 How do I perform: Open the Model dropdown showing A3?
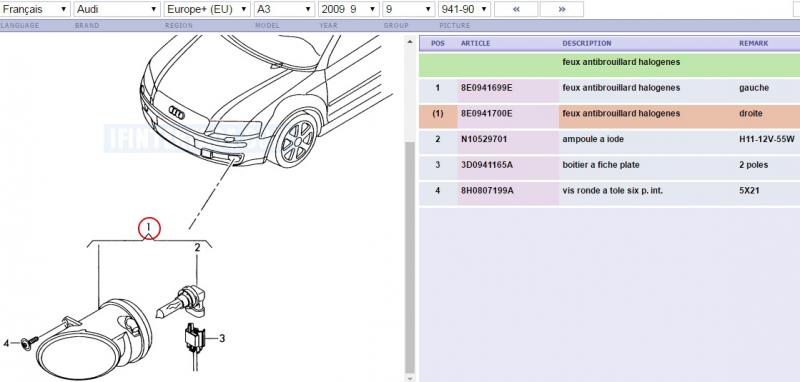tap(285, 9)
